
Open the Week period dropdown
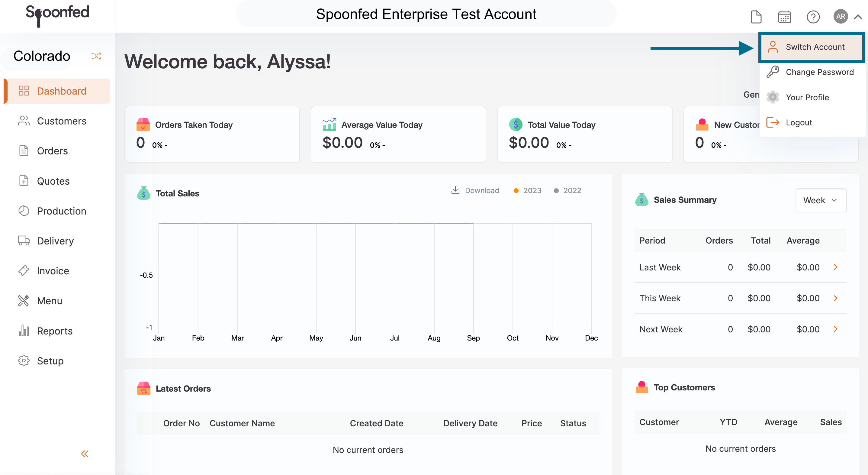click(821, 200)
